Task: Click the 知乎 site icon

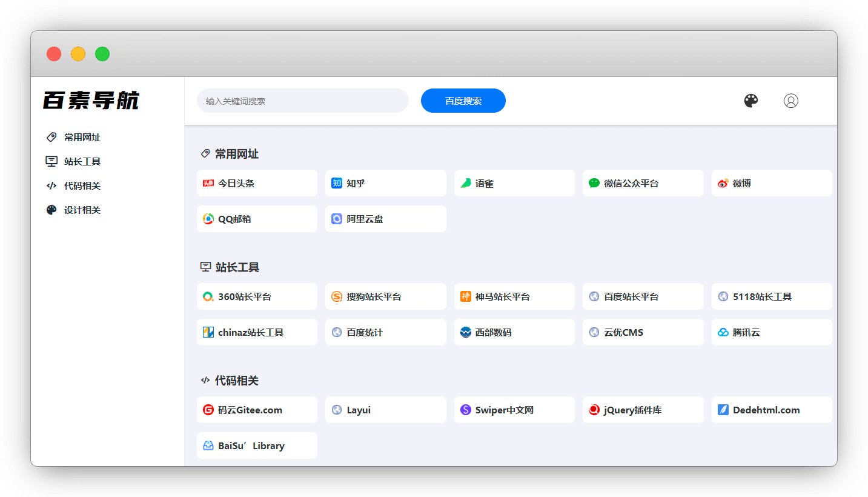Action: tap(337, 183)
